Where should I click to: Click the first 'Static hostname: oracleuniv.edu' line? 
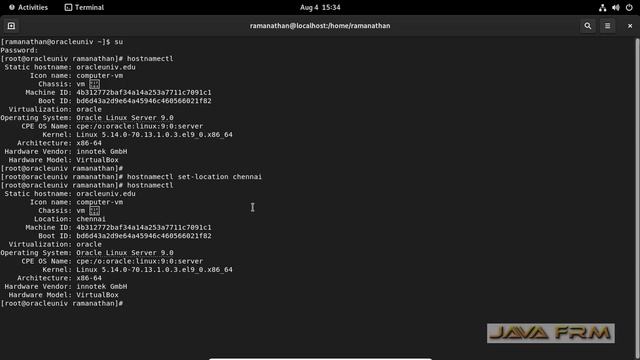coord(70,67)
